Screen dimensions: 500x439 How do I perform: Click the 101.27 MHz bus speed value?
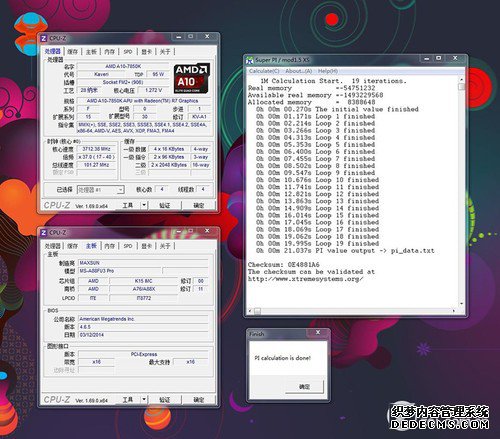(x=96, y=165)
